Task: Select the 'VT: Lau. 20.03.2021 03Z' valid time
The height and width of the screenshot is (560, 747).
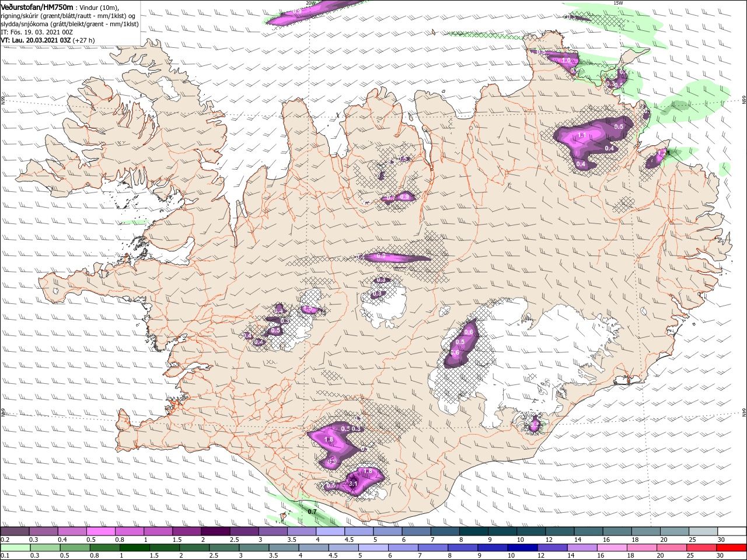Action: [x=36, y=40]
